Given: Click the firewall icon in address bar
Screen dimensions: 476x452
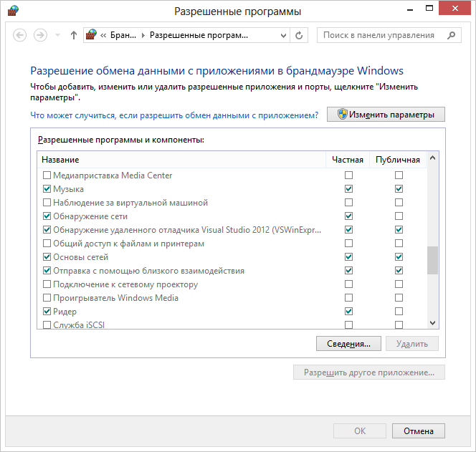Looking at the screenshot, I should 91,35.
